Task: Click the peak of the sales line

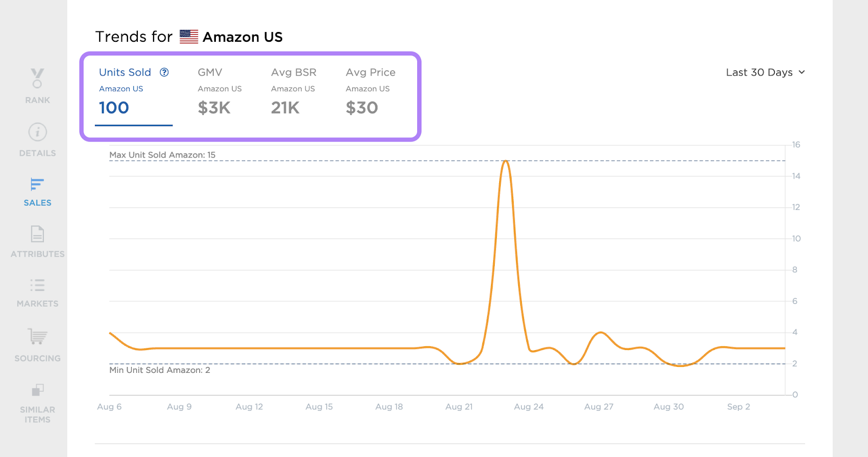Action: point(506,161)
